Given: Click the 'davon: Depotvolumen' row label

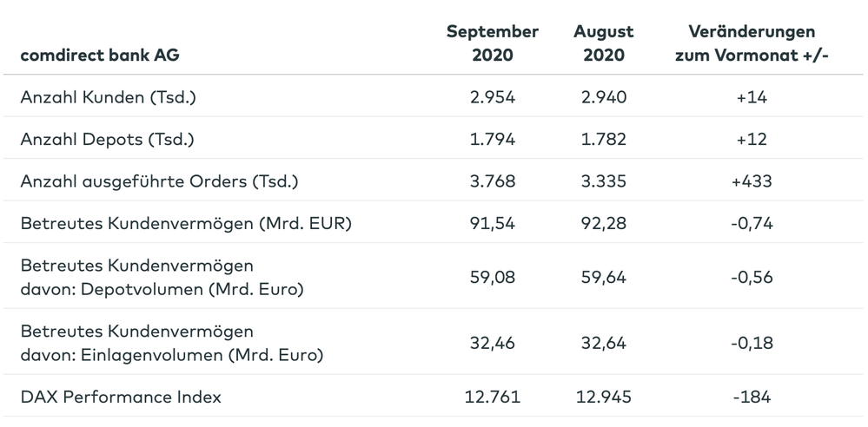Looking at the screenshot, I should coord(162,289).
